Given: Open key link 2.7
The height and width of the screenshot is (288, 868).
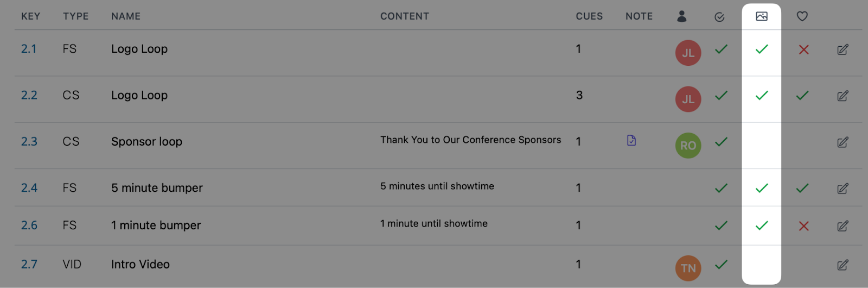Looking at the screenshot, I should tap(29, 264).
